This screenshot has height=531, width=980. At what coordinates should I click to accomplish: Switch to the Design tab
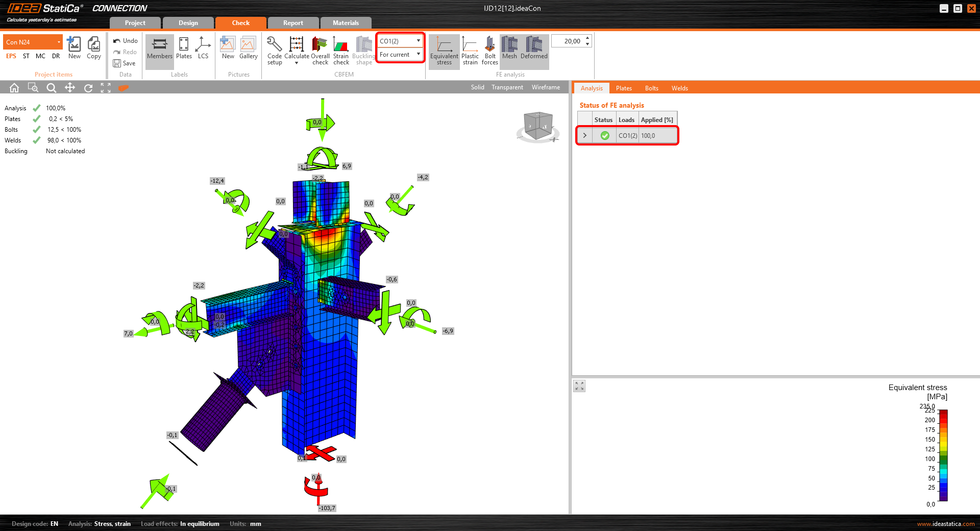point(188,23)
